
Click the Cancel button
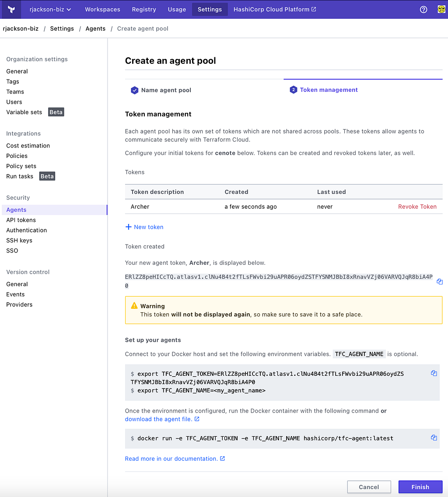click(369, 487)
